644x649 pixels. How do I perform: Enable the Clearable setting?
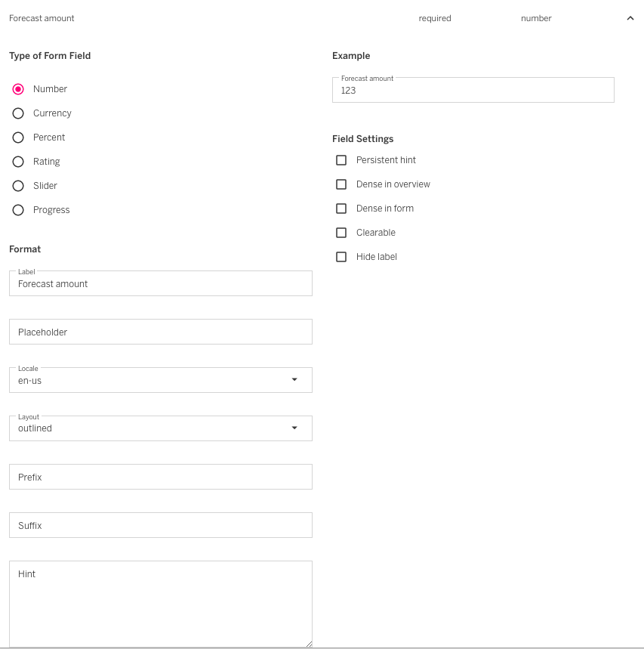[x=341, y=233]
